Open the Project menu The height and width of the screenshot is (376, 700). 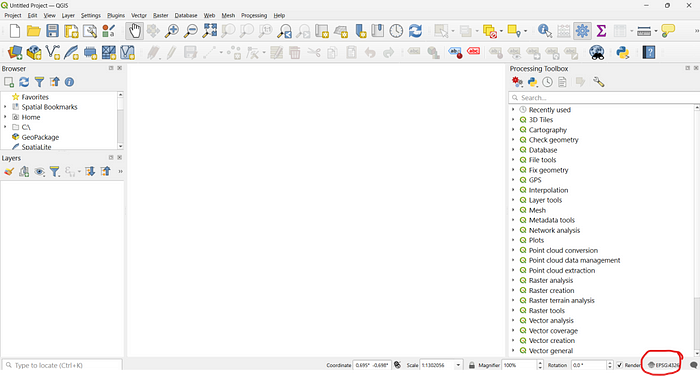click(x=12, y=15)
